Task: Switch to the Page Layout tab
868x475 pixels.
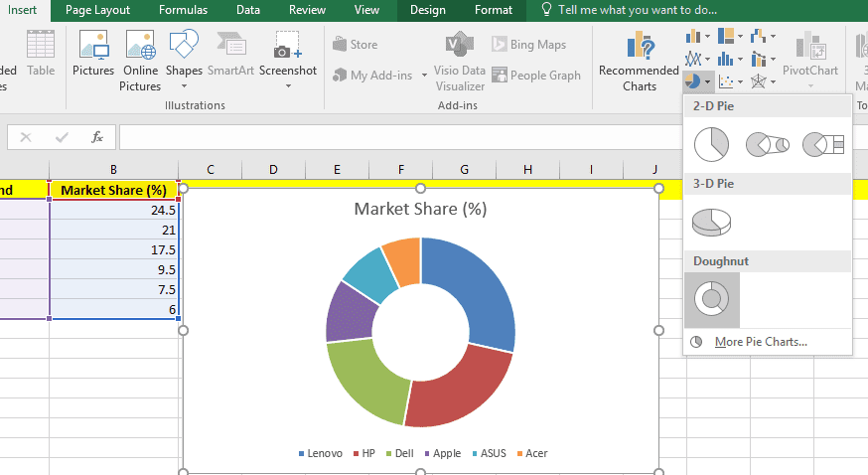Action: pyautogui.click(x=98, y=10)
